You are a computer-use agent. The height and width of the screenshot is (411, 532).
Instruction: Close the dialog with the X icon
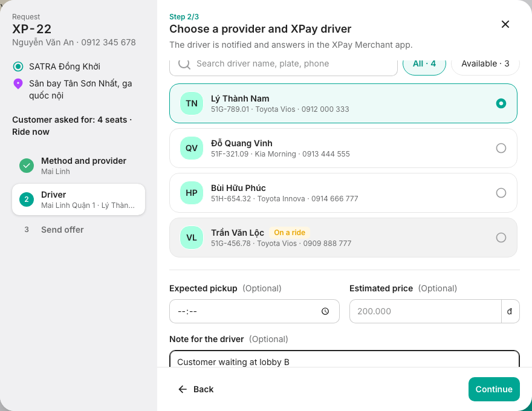pos(505,24)
